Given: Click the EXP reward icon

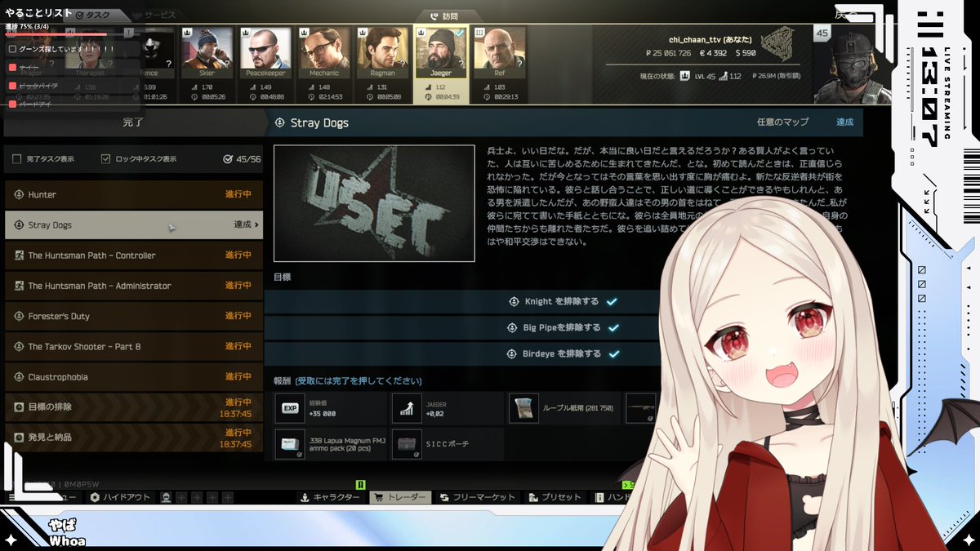Looking at the screenshot, I should pos(290,408).
